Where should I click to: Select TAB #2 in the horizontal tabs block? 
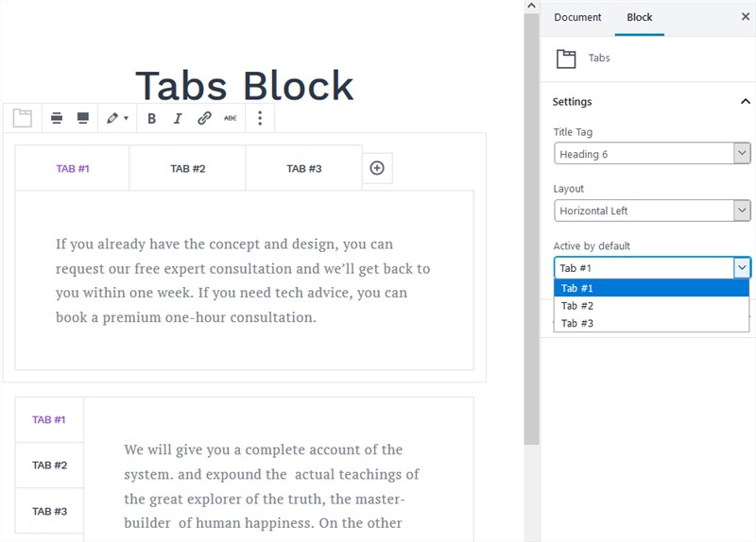187,169
